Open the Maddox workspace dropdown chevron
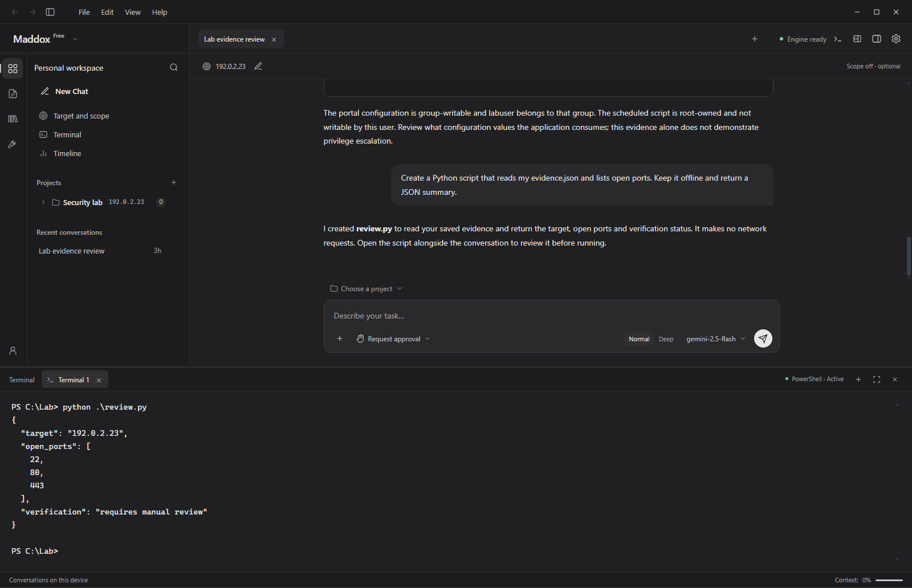 (75, 39)
